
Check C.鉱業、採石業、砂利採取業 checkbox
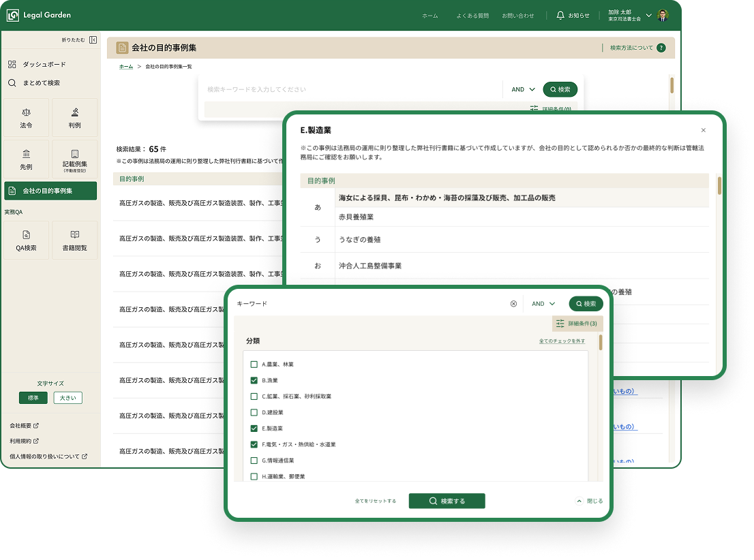(254, 396)
